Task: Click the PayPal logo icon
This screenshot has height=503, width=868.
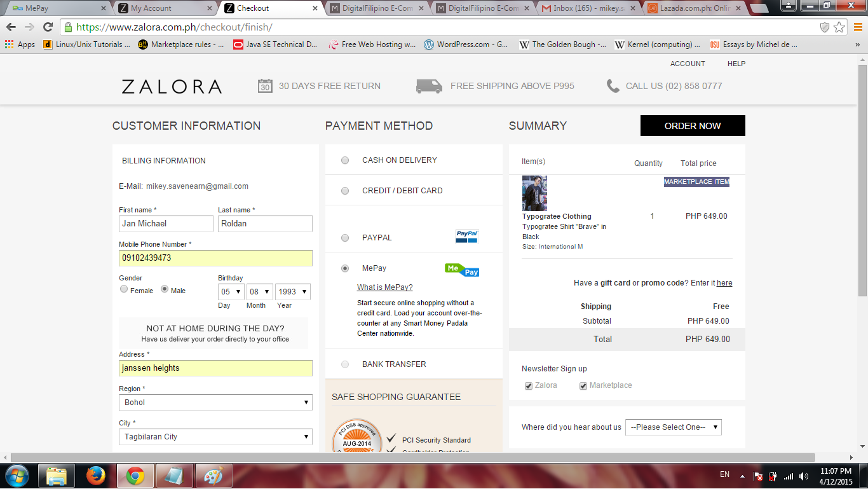Action: [466, 237]
